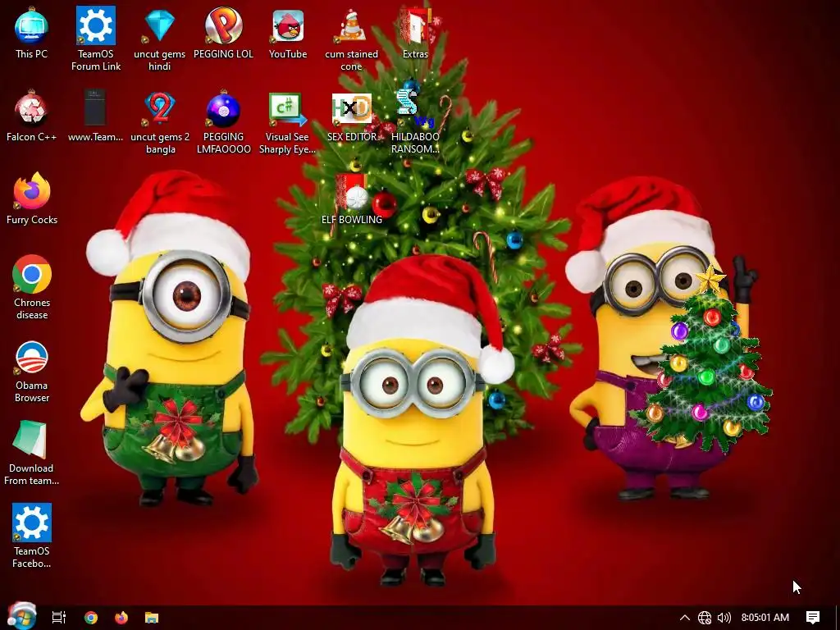Open network settings globe tray icon
Screen dimensions: 840x630
[705, 618]
